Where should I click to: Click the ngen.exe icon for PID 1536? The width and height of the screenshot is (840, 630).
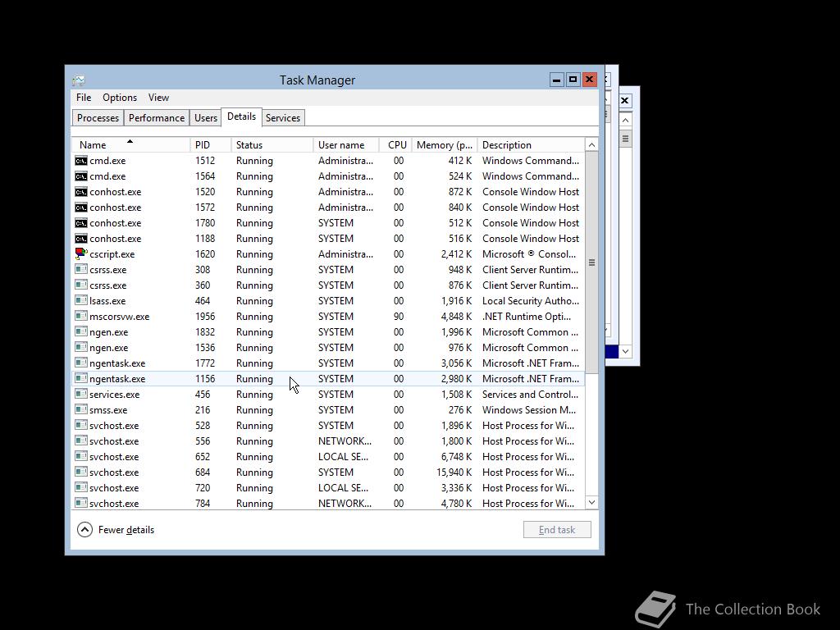point(81,347)
